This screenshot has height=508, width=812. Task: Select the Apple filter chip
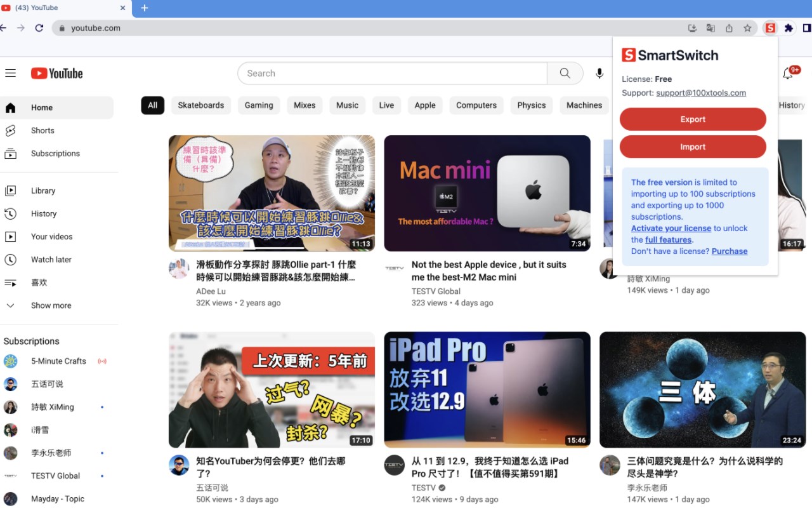pyautogui.click(x=425, y=105)
